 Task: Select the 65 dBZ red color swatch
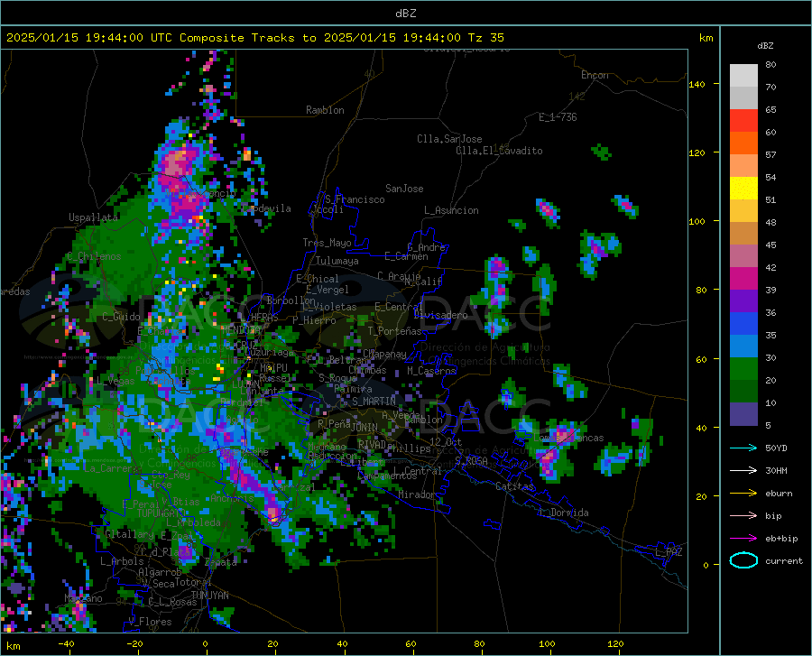(743, 121)
